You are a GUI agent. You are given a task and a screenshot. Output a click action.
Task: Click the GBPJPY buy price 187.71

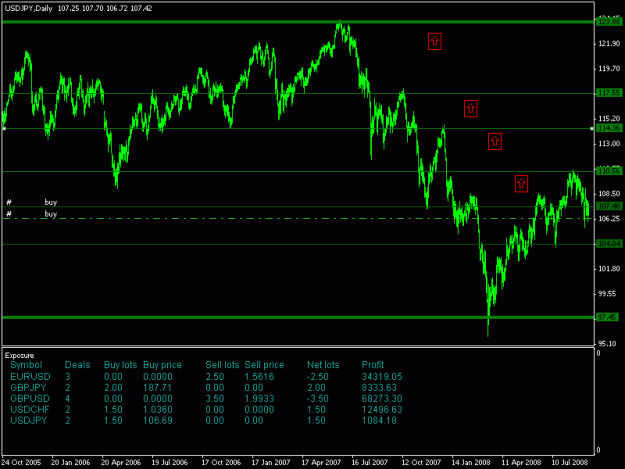(x=157, y=388)
